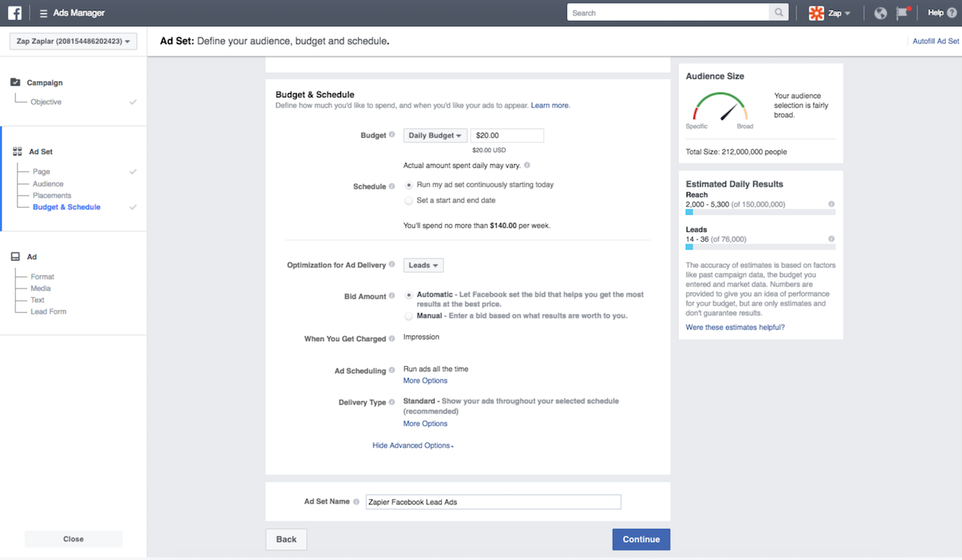Choose the Manual bid amount option
The height and width of the screenshot is (560, 962).
(408, 316)
